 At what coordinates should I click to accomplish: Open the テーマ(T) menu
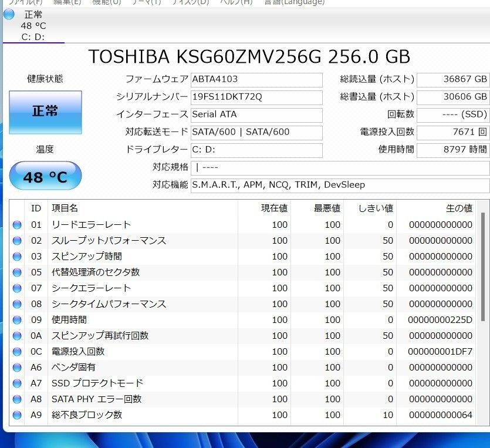click(146, 2)
